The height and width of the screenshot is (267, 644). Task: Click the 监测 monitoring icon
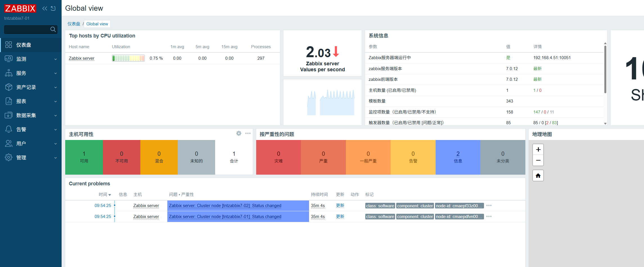click(9, 59)
